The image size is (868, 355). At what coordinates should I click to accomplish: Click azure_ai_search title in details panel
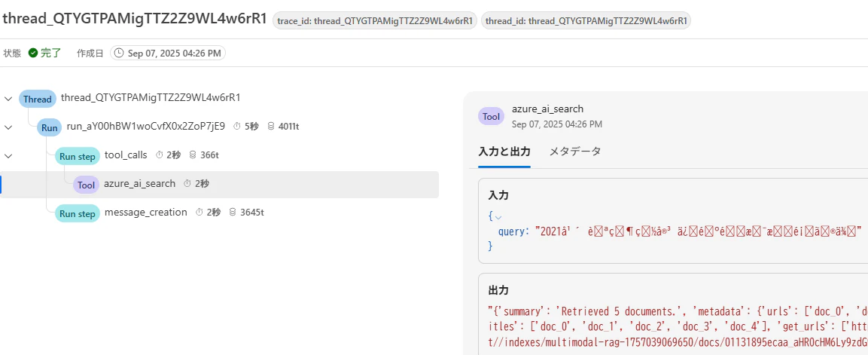547,109
